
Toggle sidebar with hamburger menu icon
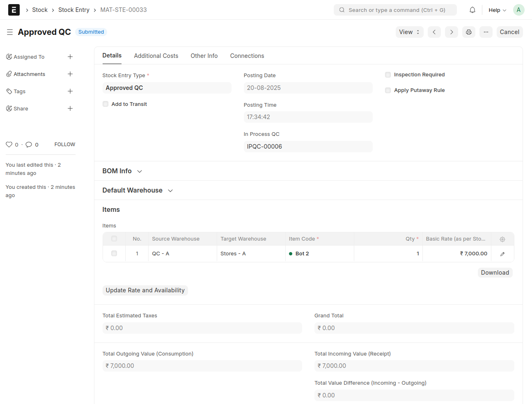[x=10, y=32]
